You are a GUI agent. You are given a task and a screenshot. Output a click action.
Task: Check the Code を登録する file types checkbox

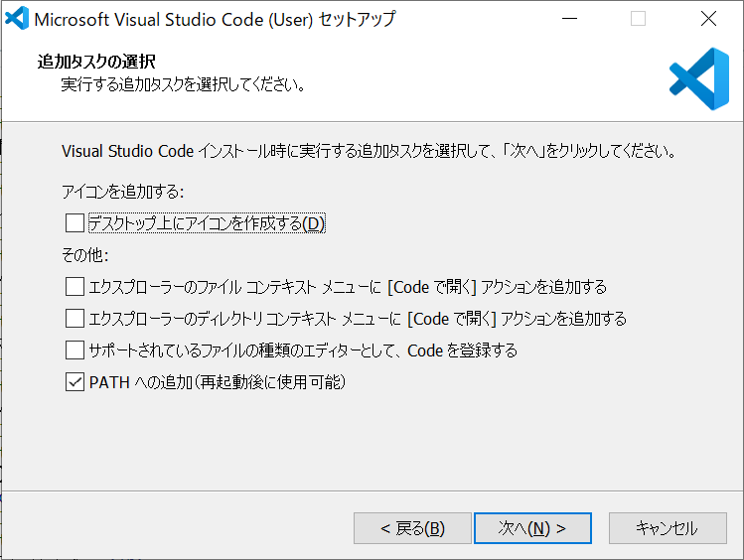pos(74,350)
